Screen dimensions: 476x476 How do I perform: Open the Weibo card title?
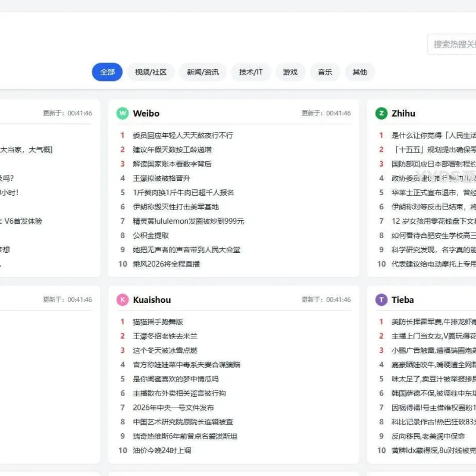coord(146,113)
